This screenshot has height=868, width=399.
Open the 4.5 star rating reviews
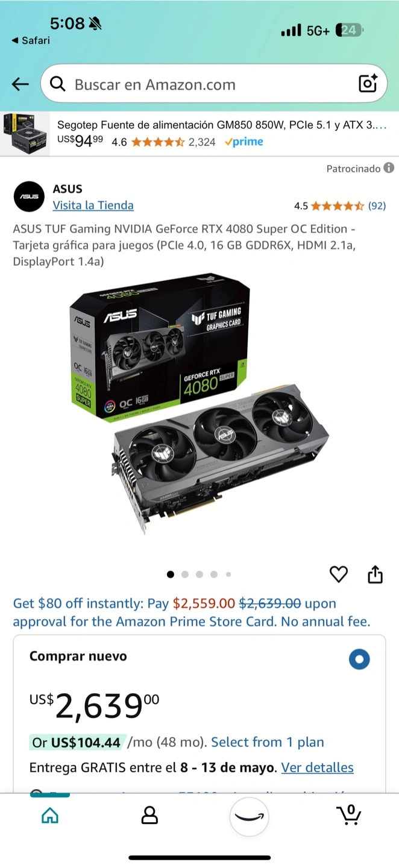(x=340, y=206)
